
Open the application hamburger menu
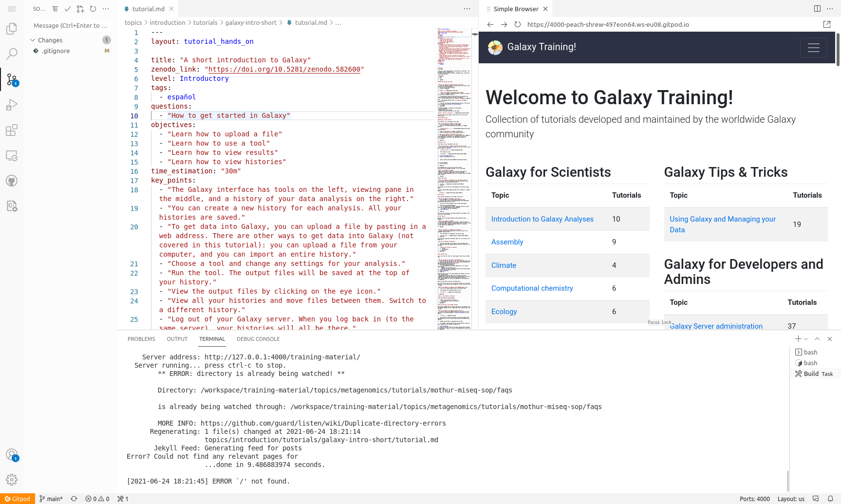point(12,9)
